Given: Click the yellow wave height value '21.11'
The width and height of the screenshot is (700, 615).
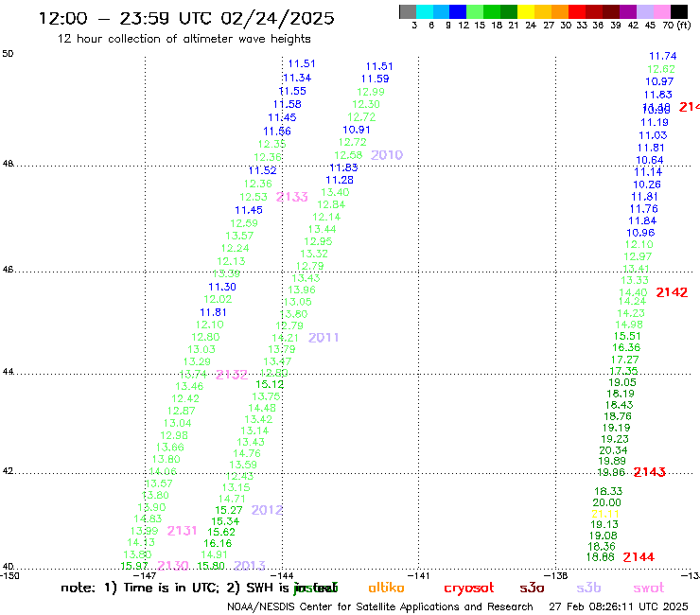Looking at the screenshot, I should pyautogui.click(x=605, y=514).
